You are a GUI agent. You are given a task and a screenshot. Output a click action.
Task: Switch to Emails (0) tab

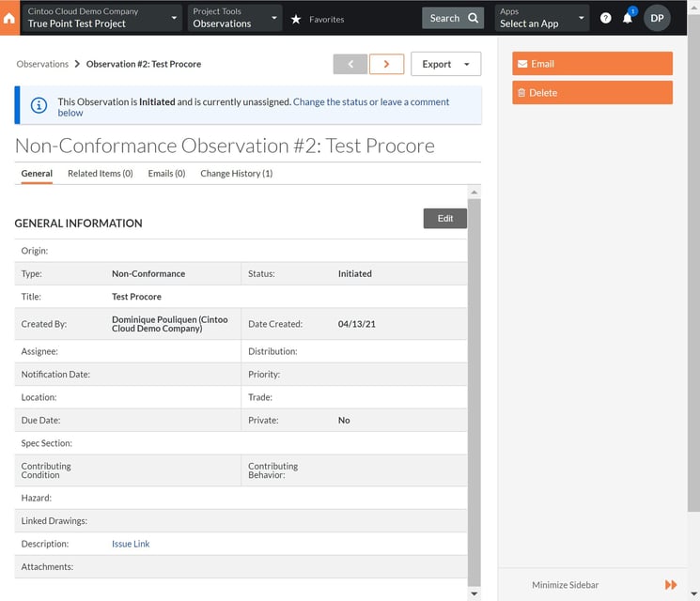point(166,174)
